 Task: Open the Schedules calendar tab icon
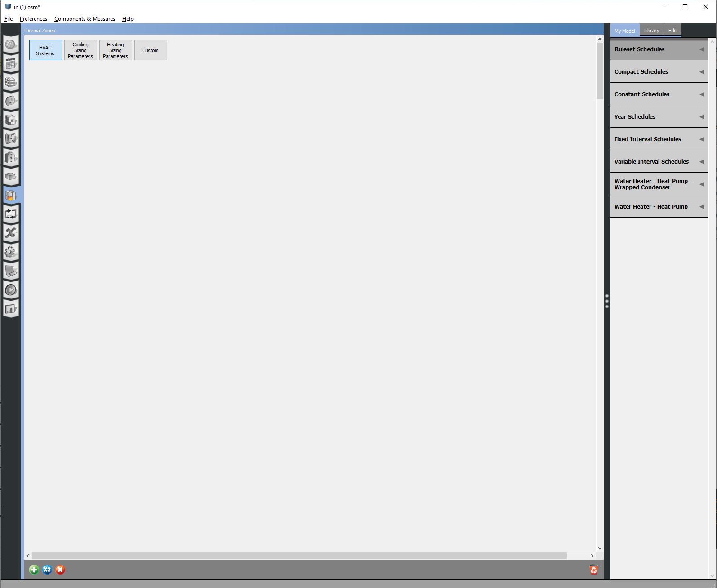click(11, 63)
